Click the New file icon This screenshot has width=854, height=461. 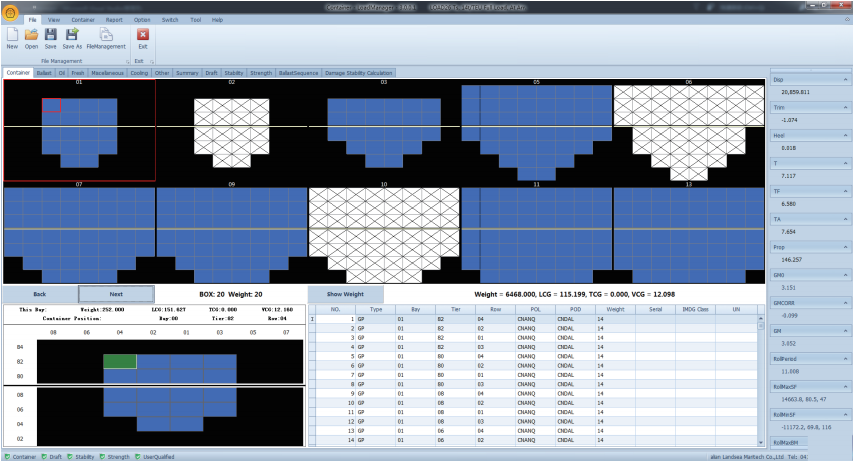pos(12,35)
